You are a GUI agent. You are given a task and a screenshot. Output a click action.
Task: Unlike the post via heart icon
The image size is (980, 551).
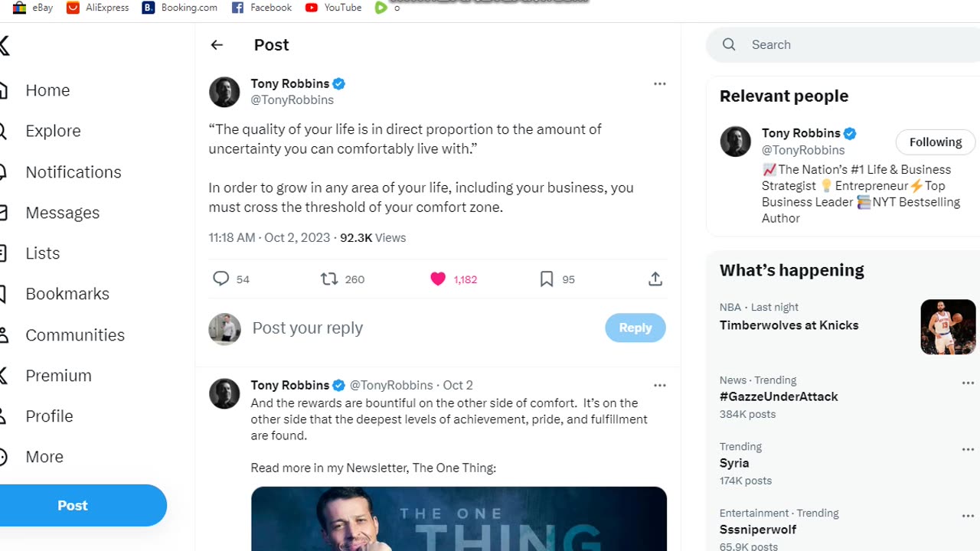tap(438, 279)
